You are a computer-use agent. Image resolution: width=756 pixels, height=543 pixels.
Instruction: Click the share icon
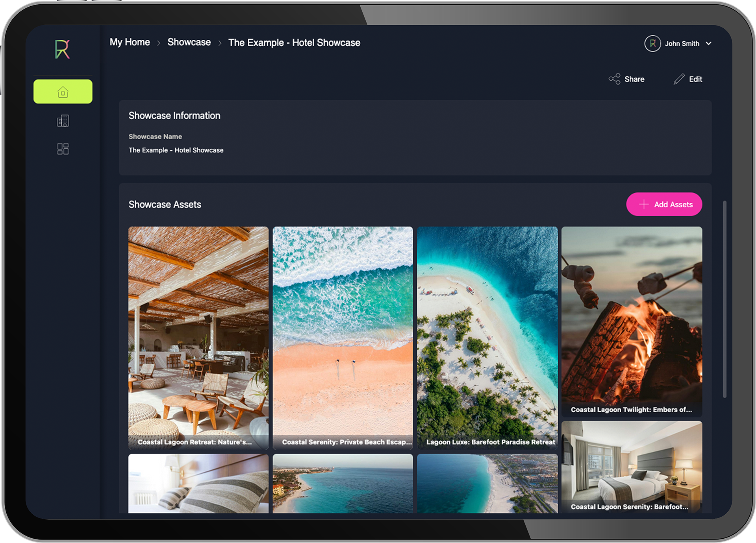[614, 79]
